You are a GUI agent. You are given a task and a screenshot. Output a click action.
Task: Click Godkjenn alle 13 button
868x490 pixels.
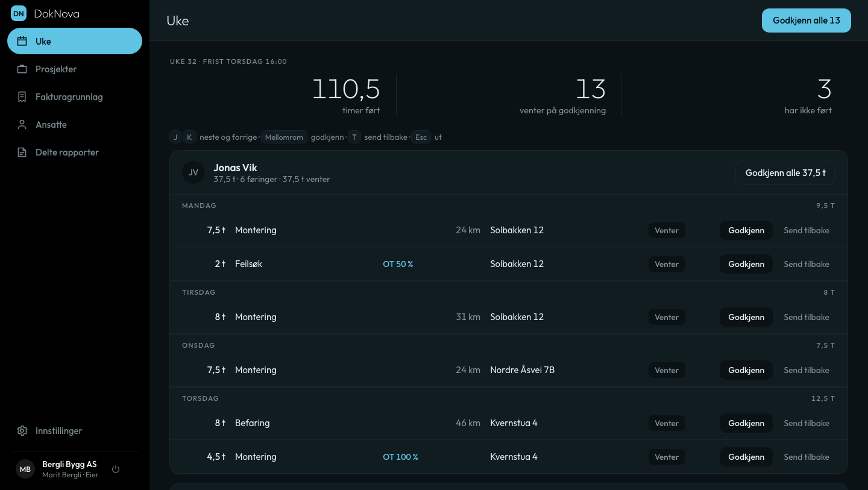807,20
